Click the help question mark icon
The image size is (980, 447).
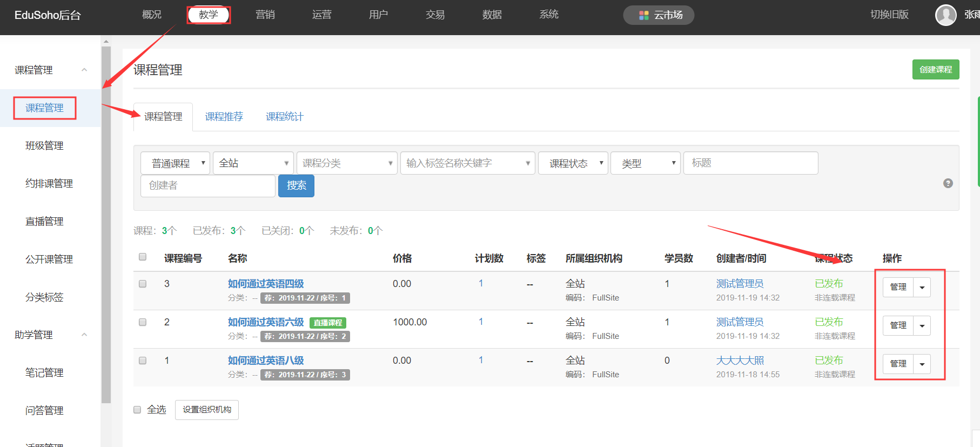point(948,183)
